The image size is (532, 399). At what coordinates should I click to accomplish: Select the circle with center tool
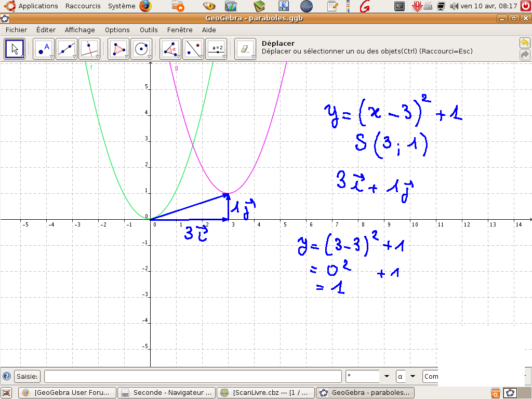(x=141, y=49)
